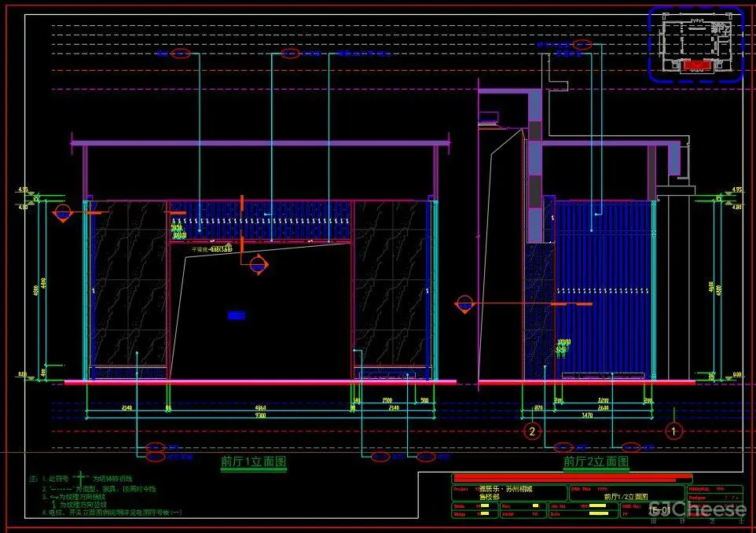756x533 pixels.
Task: Click the 3470 overall dimension under second elevation
Action: click(585, 415)
